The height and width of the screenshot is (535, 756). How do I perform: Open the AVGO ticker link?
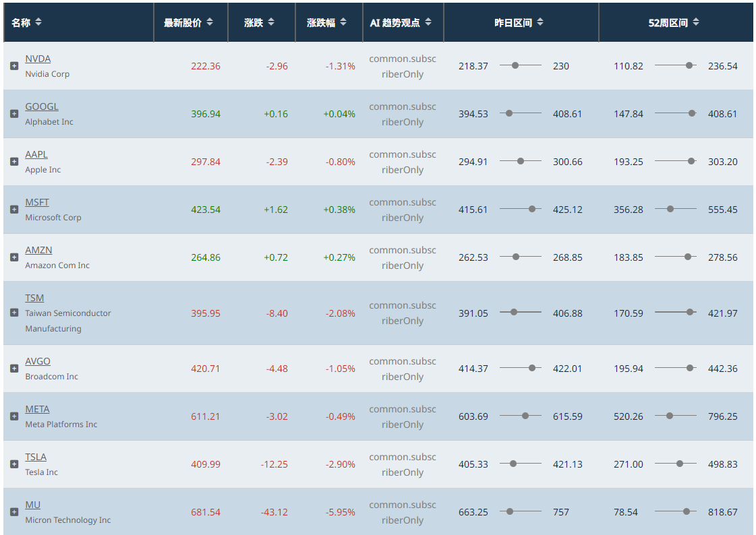point(38,361)
